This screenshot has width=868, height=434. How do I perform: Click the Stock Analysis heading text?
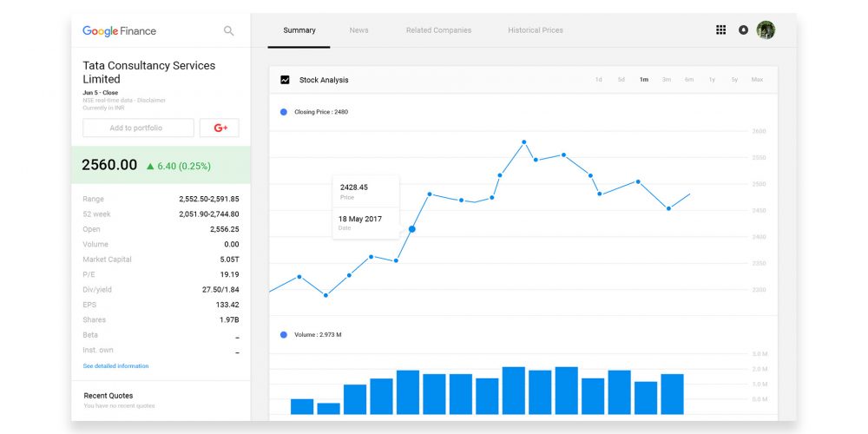324,80
